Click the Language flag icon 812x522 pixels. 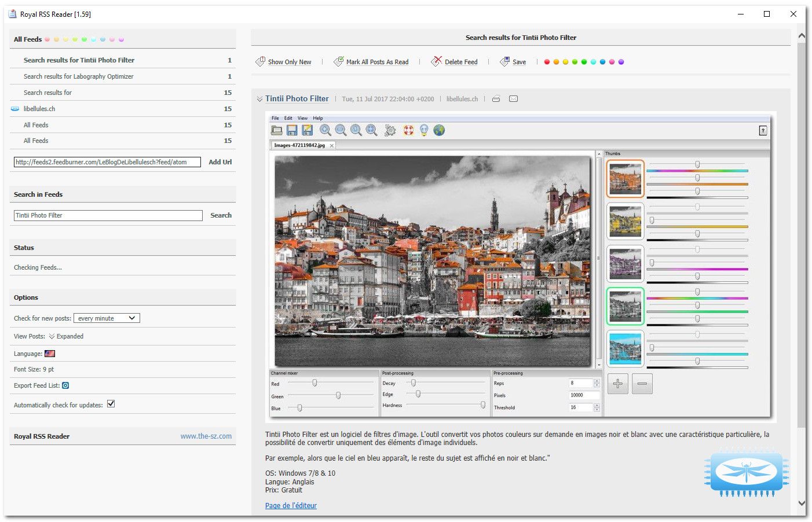click(x=50, y=354)
